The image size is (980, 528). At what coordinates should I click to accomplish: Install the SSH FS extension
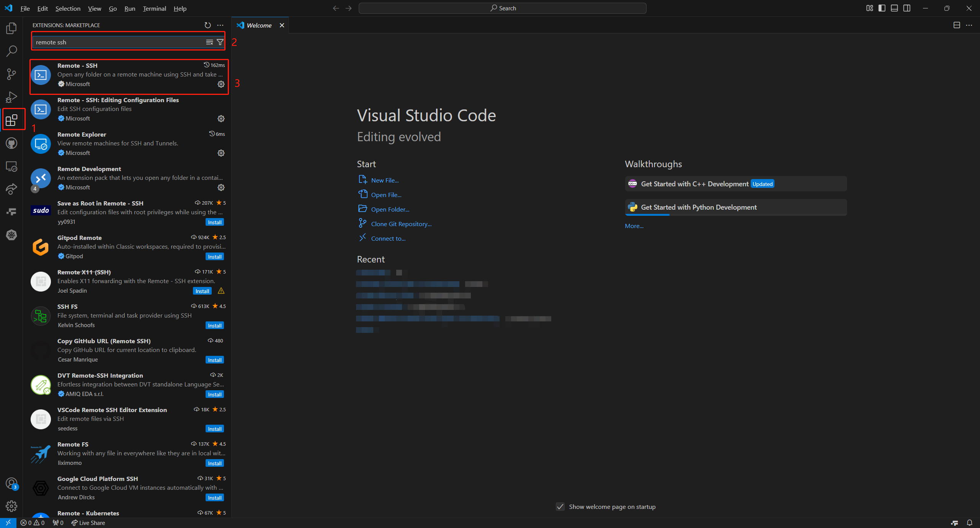[214, 325]
